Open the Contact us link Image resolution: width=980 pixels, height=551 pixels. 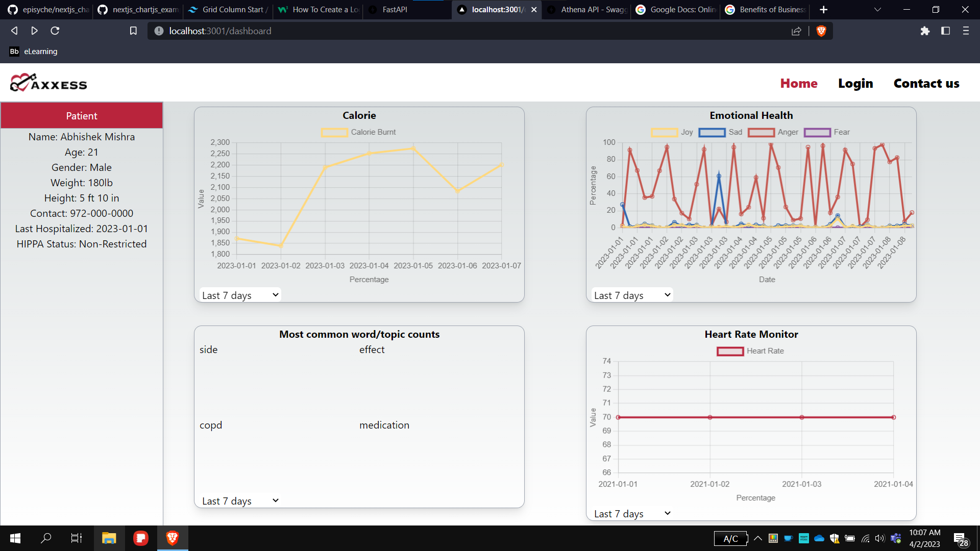(926, 83)
